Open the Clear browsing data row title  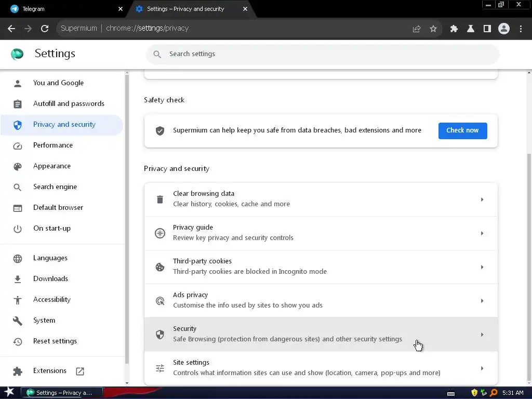(x=204, y=194)
